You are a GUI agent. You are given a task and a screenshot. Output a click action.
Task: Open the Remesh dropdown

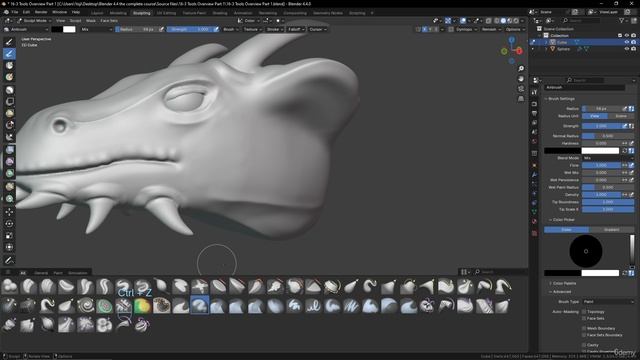coord(491,29)
